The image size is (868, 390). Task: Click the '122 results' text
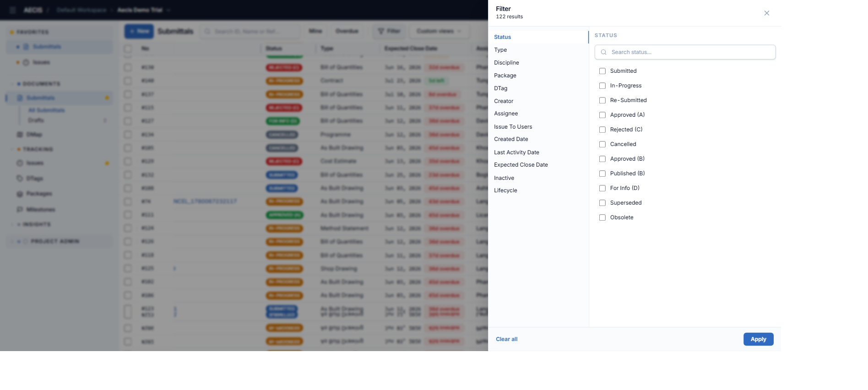pos(509,16)
